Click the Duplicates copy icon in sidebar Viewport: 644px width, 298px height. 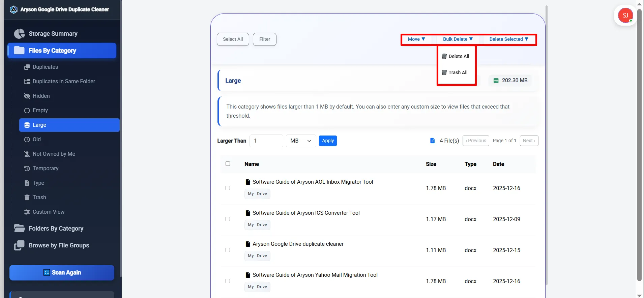[27, 67]
